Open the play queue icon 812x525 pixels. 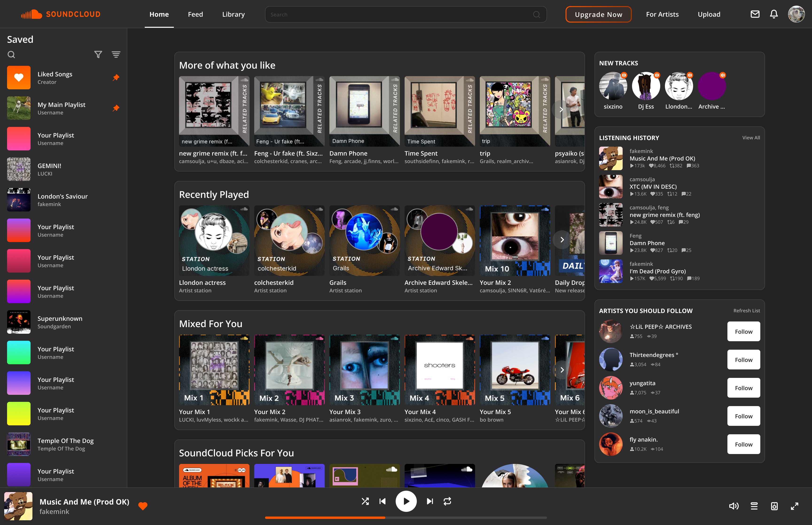pyautogui.click(x=754, y=506)
